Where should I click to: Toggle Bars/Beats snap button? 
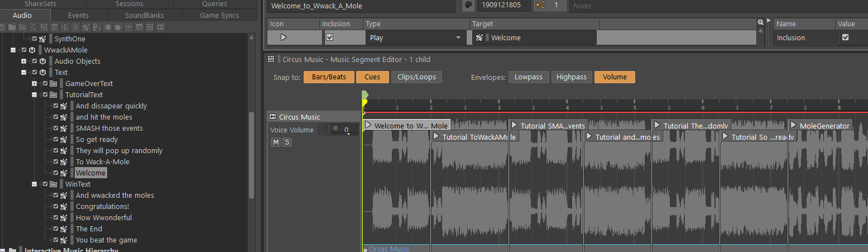tap(329, 77)
